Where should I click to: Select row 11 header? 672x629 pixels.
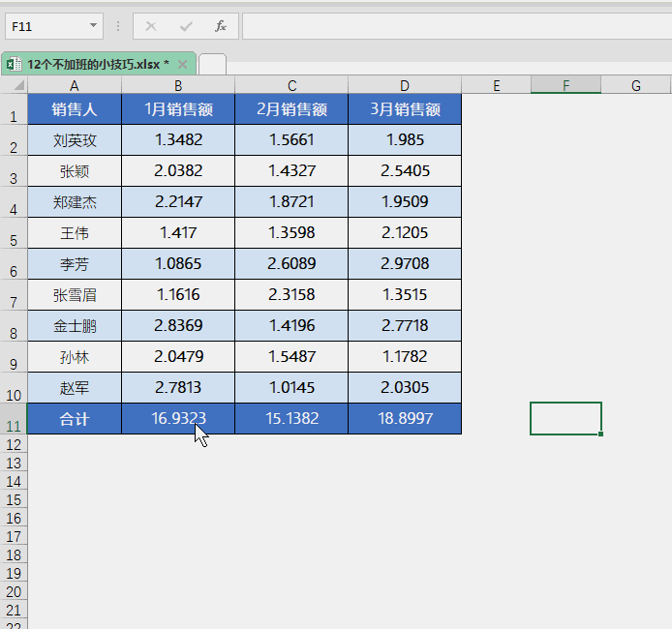(x=14, y=426)
